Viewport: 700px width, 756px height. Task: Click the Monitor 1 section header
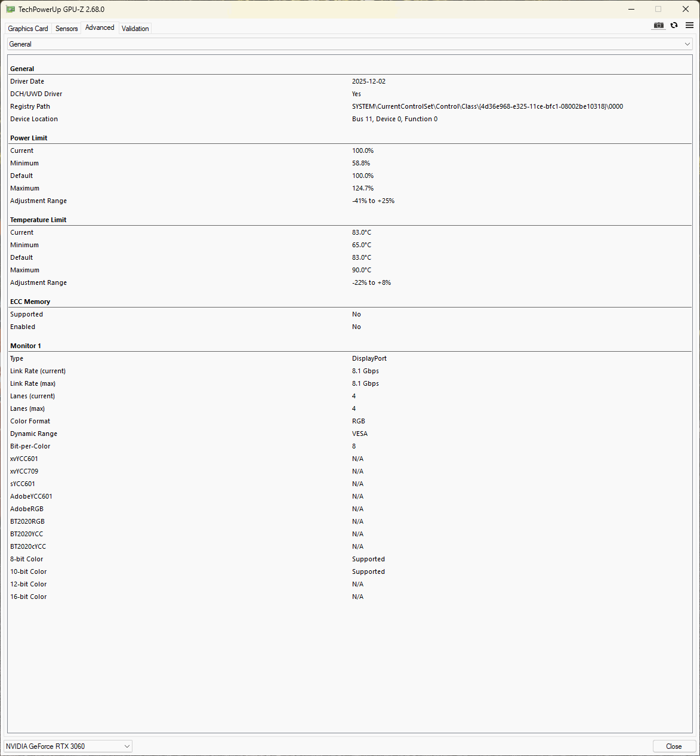point(26,346)
